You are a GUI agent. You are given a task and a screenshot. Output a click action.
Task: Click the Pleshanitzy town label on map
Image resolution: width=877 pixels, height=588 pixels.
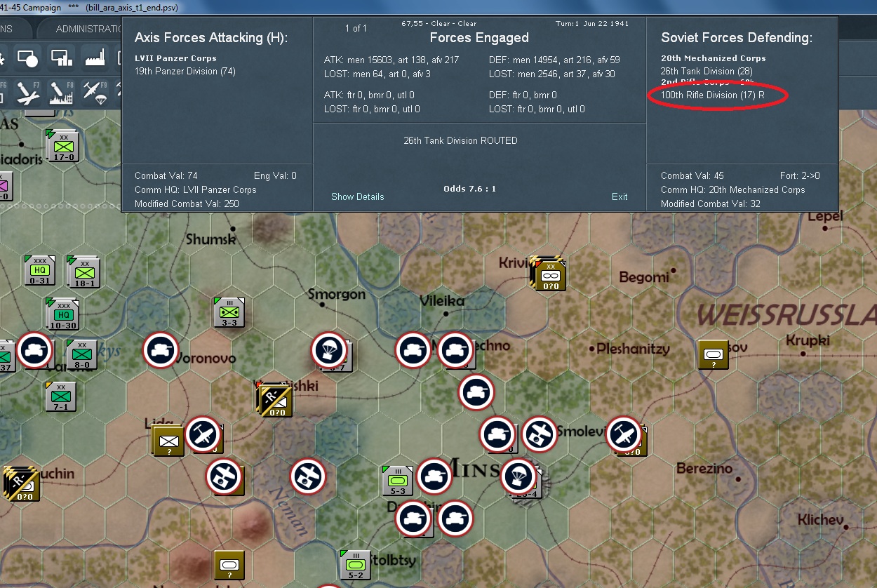(632, 349)
